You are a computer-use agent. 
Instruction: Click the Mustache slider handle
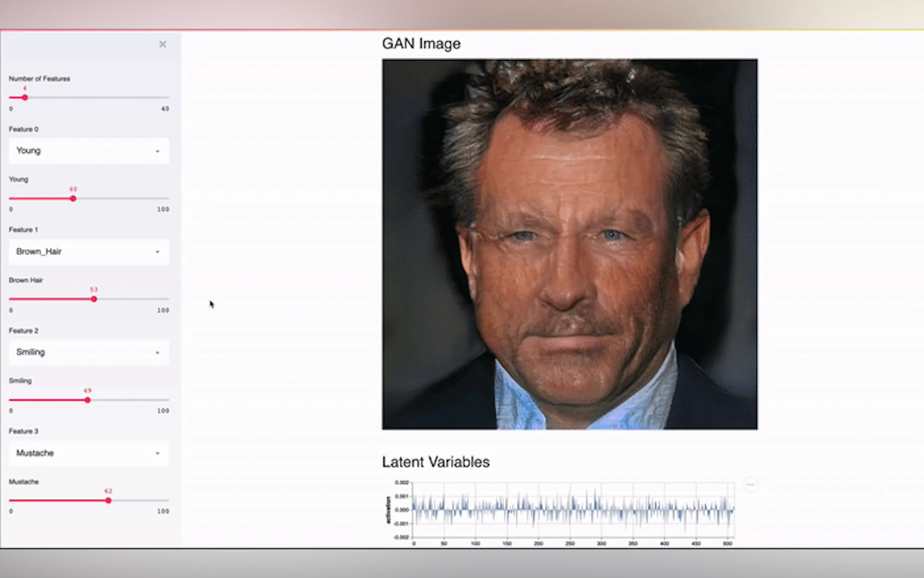108,501
